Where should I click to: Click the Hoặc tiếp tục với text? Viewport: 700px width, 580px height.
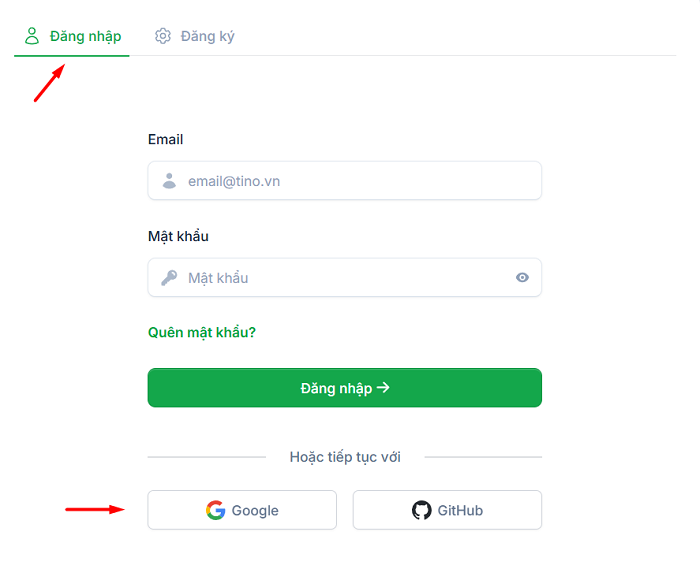pos(345,457)
